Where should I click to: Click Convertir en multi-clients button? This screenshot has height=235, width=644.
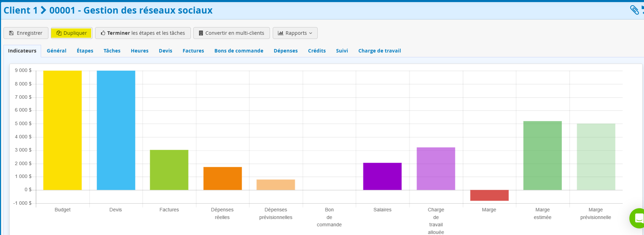point(231,33)
